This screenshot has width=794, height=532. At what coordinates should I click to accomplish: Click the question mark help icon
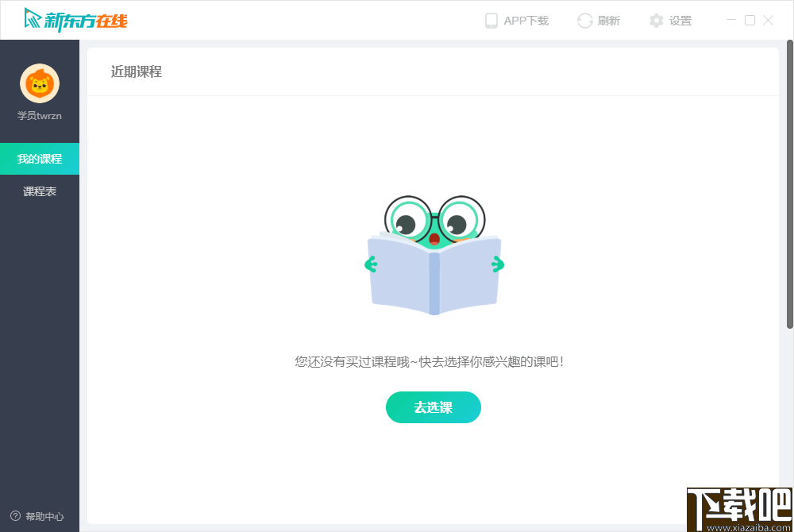17,516
